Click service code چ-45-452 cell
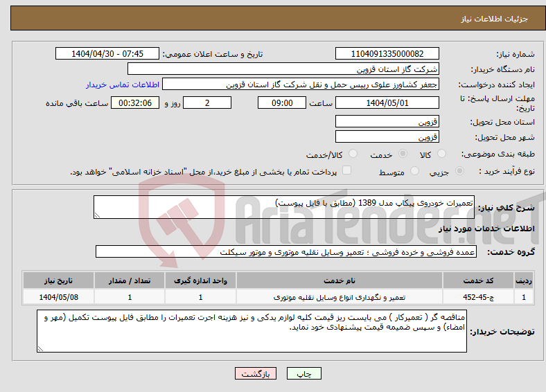546x392 pixels. (478, 297)
